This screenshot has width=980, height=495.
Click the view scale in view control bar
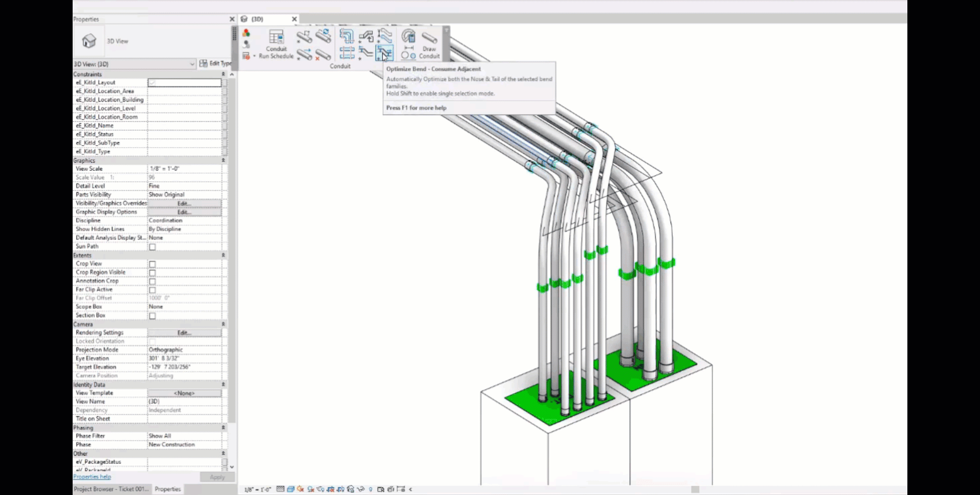click(258, 489)
